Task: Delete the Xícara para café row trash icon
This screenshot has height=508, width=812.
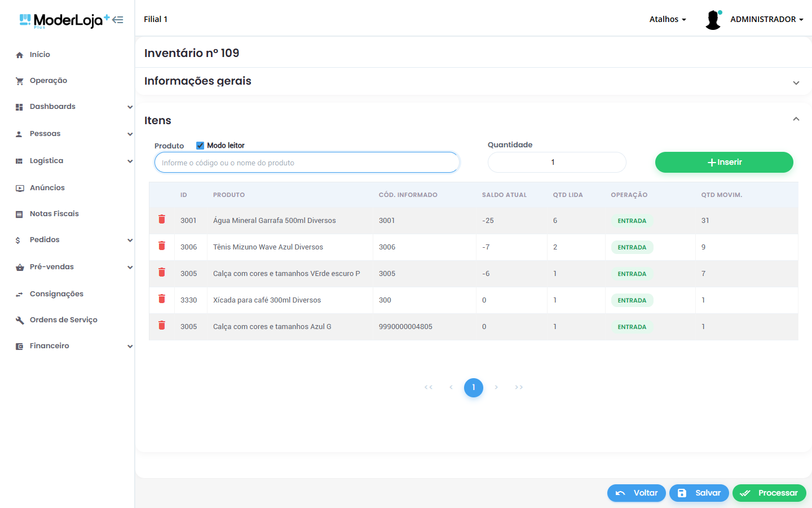Action: pos(162,299)
